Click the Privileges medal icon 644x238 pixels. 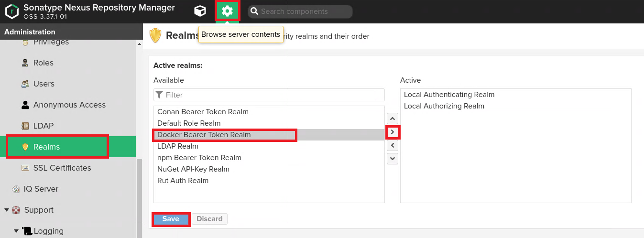pyautogui.click(x=25, y=43)
